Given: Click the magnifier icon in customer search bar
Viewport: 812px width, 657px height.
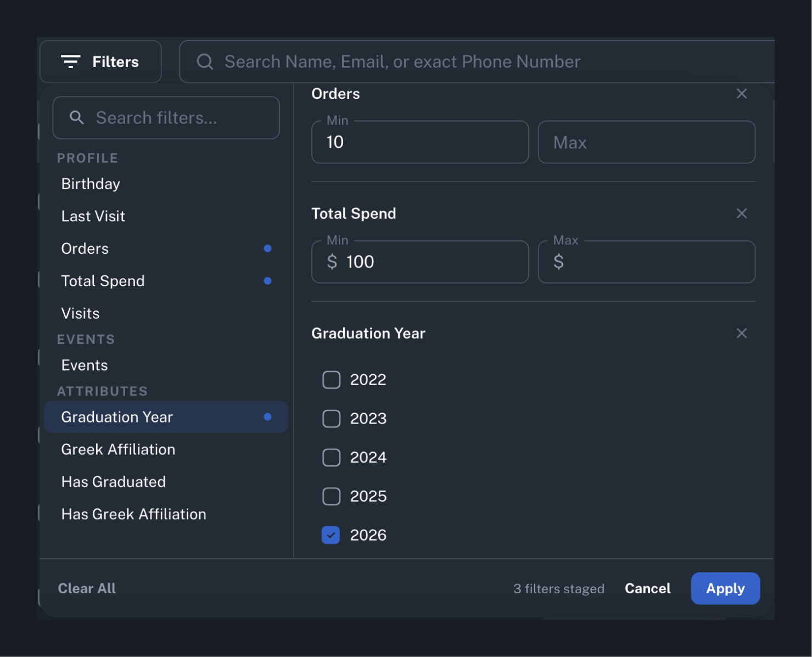Looking at the screenshot, I should pos(205,62).
